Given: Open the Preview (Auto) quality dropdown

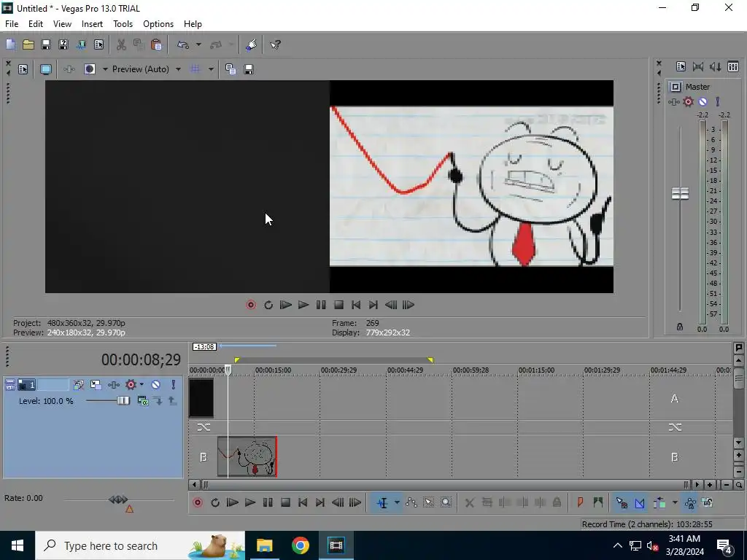Looking at the screenshot, I should click(147, 69).
